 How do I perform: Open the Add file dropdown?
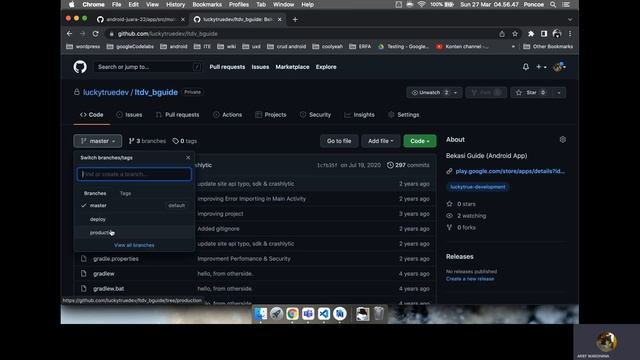380,141
